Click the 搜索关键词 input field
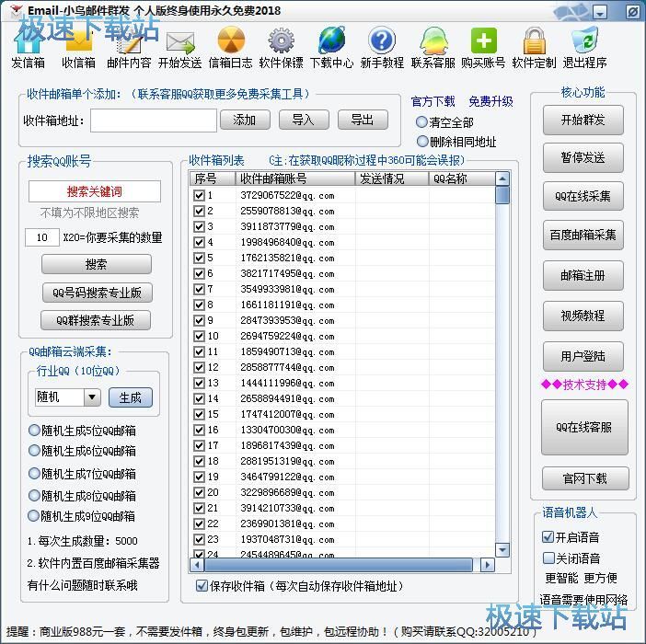This screenshot has height=644, width=646. point(95,191)
